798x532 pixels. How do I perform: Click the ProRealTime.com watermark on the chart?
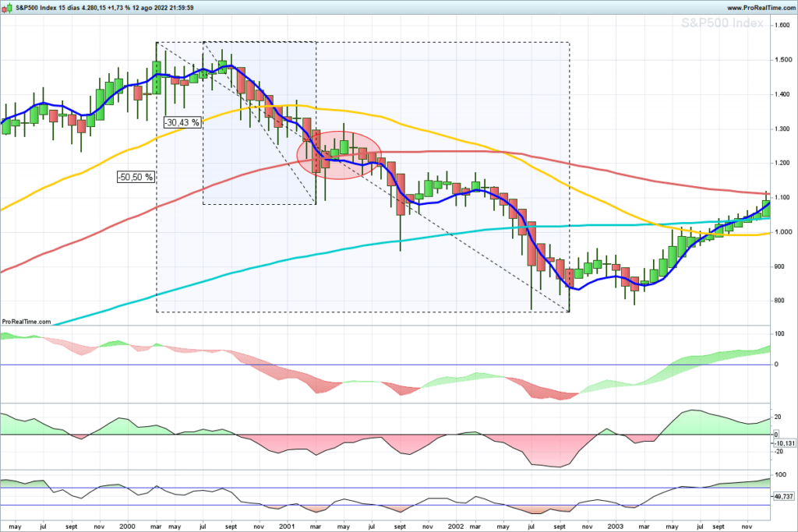[26, 322]
